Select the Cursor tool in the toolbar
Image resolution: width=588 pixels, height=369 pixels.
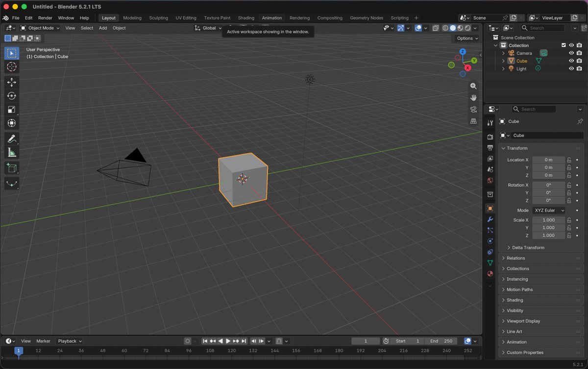[12, 67]
